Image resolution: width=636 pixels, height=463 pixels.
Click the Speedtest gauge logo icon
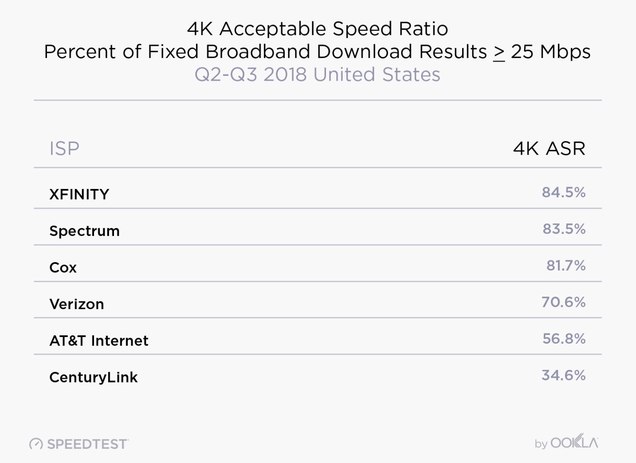pos(36,444)
